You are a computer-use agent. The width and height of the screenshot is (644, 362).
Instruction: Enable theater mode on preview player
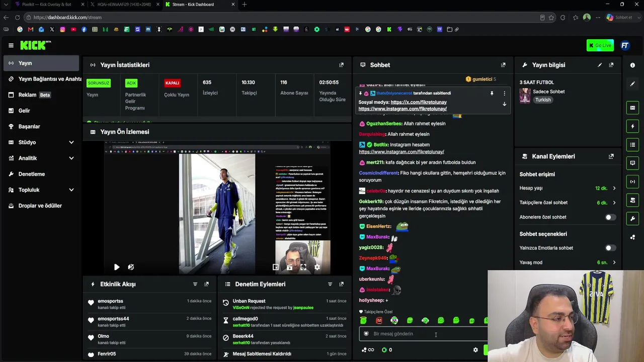275,267
